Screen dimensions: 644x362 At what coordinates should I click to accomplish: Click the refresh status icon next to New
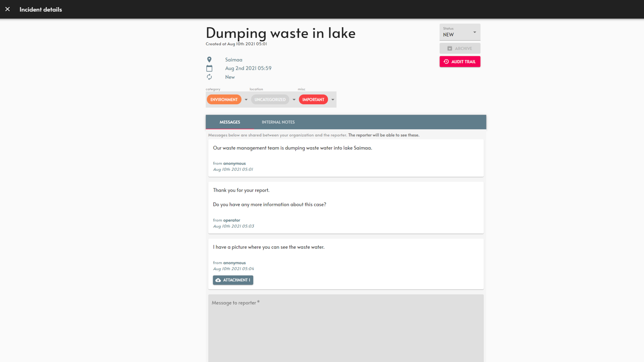pos(209,77)
